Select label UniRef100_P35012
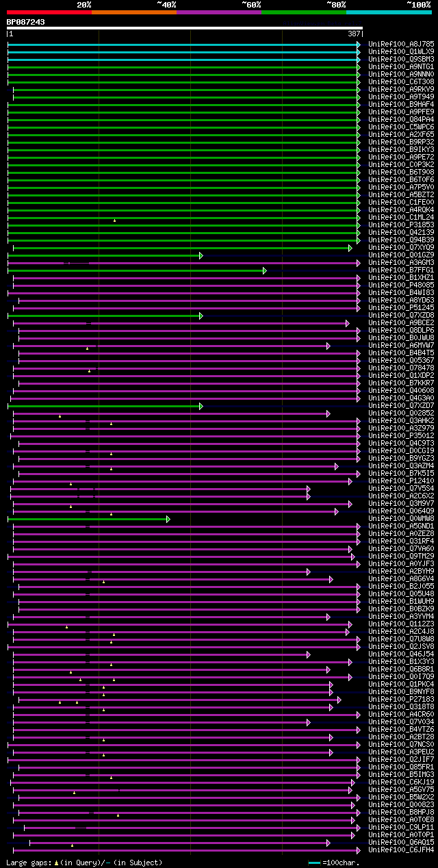Image resolution: width=438 pixels, height=868 pixels. [401, 435]
